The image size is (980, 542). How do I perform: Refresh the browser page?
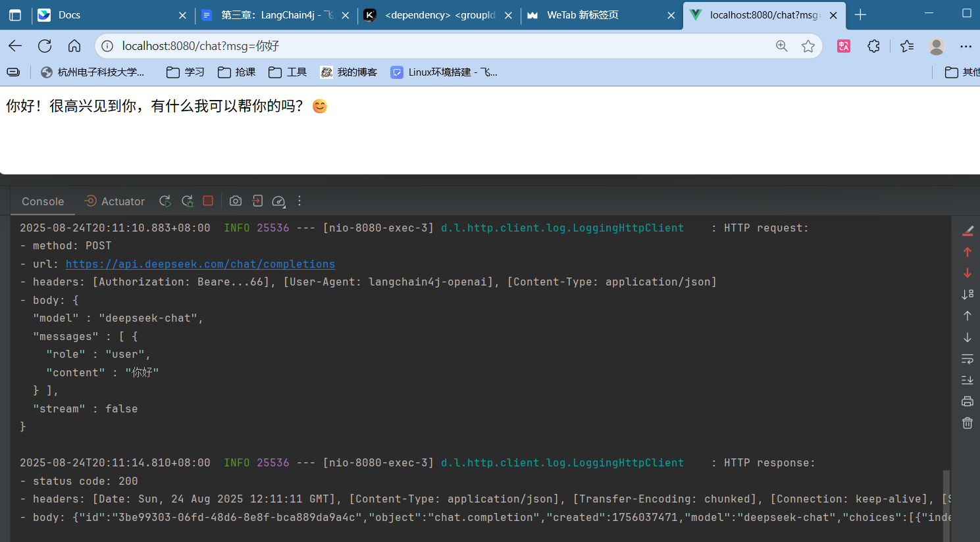[x=45, y=45]
